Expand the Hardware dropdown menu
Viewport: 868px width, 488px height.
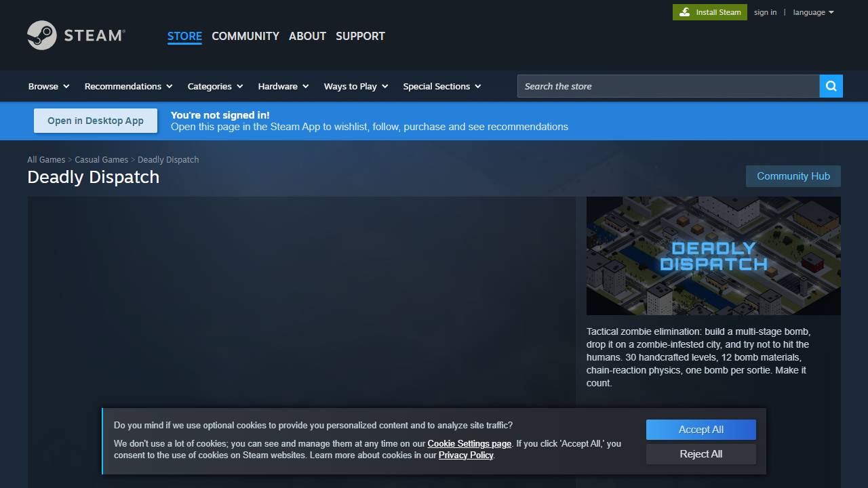coord(283,86)
